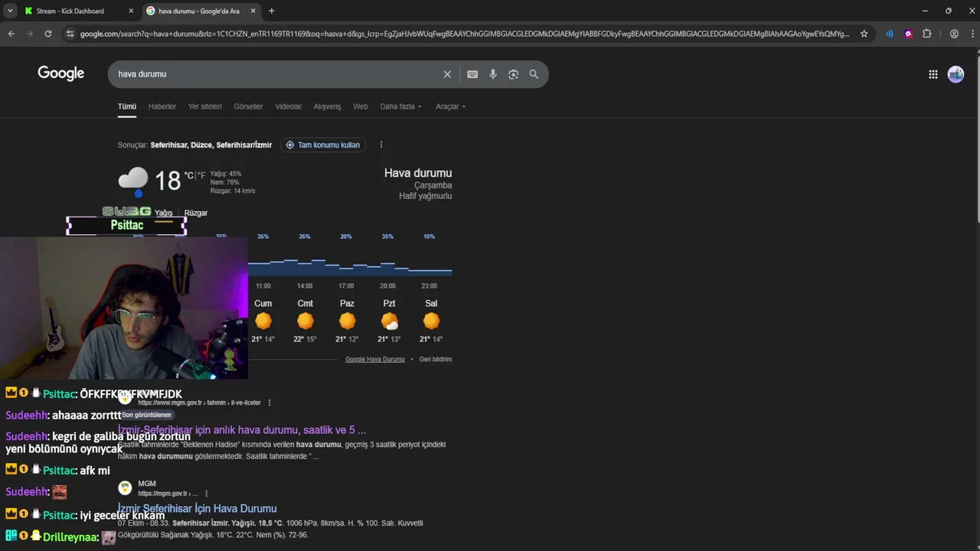Bookmark this page with star icon
The width and height of the screenshot is (980, 551).
click(x=864, y=34)
